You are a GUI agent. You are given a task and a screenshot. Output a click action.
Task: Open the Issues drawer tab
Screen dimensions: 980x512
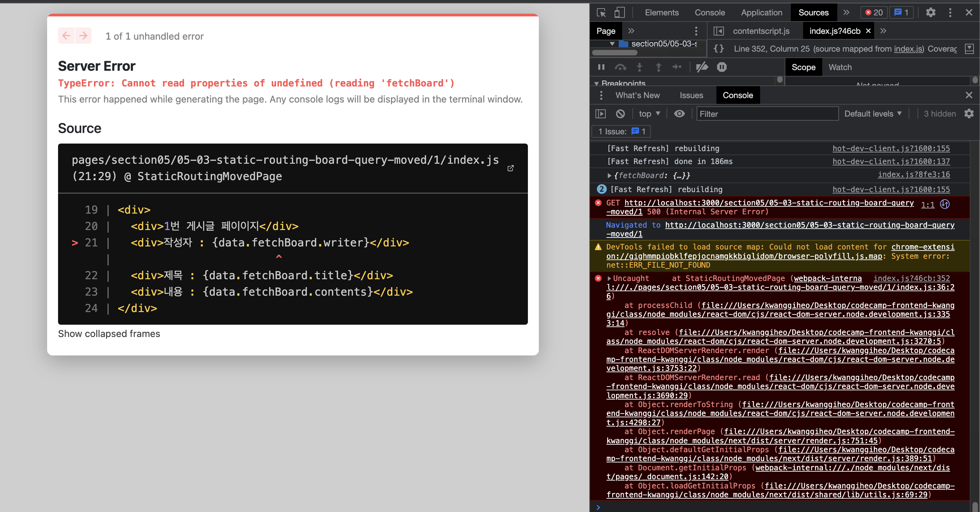click(691, 95)
